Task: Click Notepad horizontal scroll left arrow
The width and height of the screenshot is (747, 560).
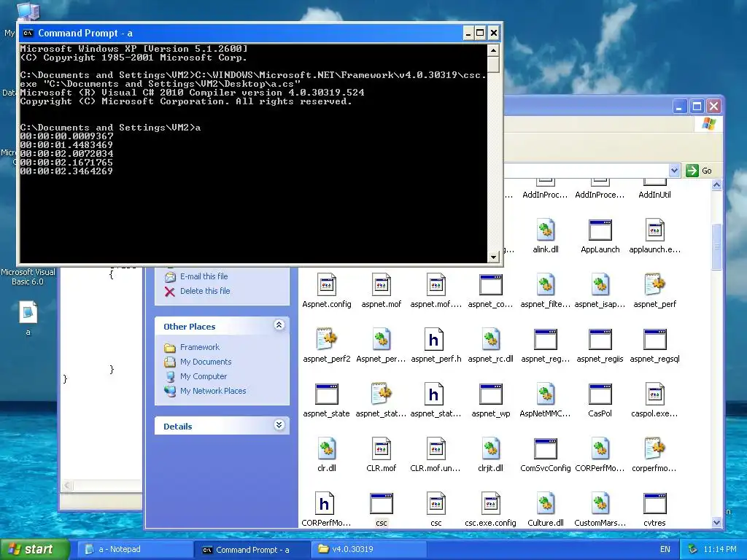Action: 67,486
